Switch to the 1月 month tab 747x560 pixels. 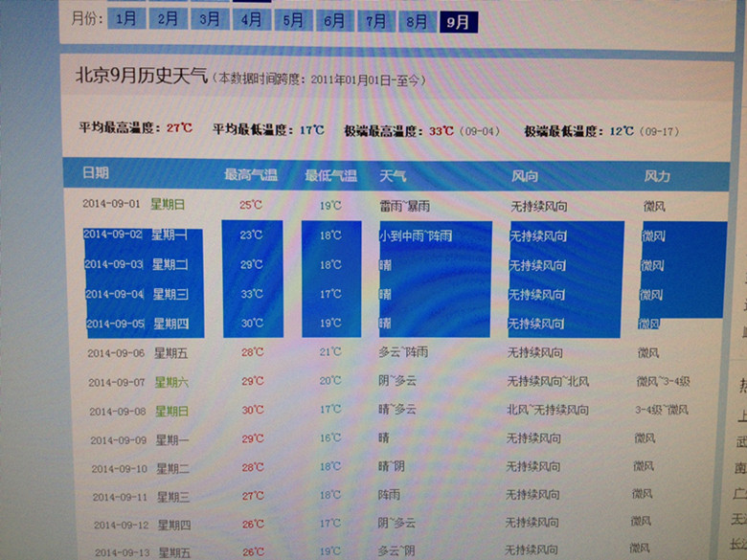(x=125, y=18)
